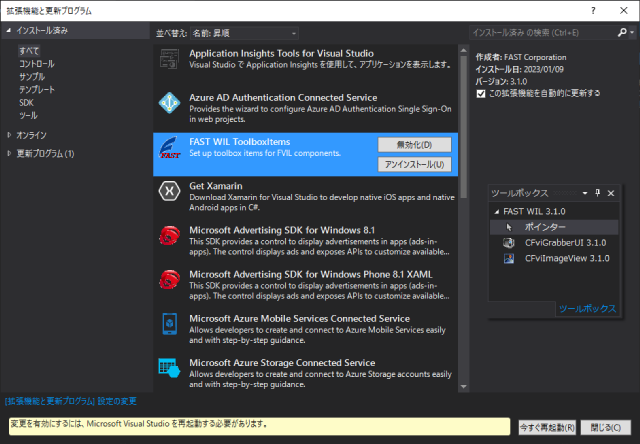This screenshot has height=444, width=640.
Task: Click the Azure AD Authentication diamond icon
Action: coord(169,103)
